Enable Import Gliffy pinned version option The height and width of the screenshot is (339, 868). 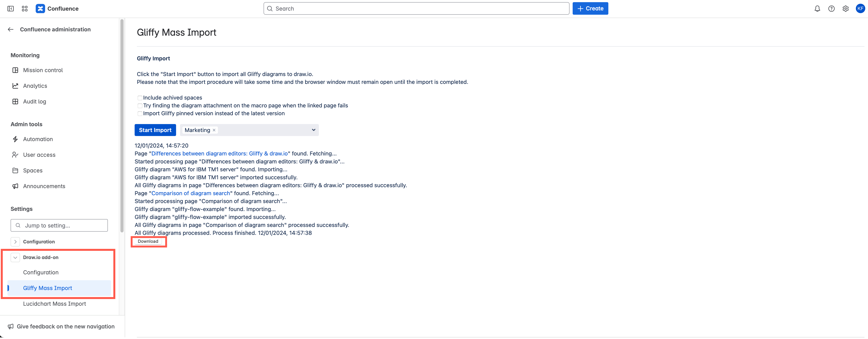tap(140, 114)
